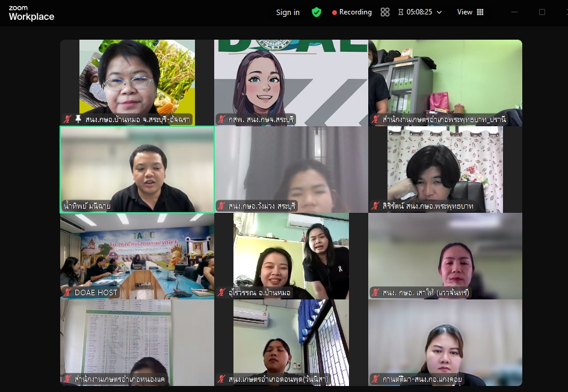The height and width of the screenshot is (392, 568).
Task: Click the name label สนง. กษอ. เสาไห้
Action: 425,293
